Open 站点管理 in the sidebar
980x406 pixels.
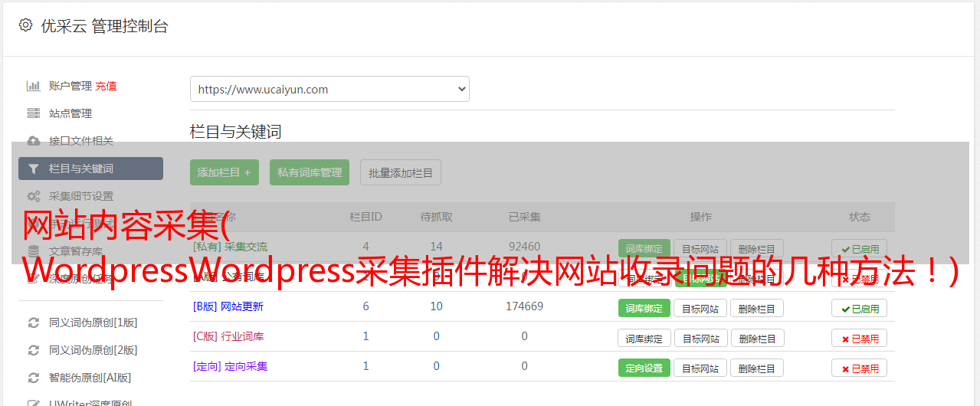(70, 113)
